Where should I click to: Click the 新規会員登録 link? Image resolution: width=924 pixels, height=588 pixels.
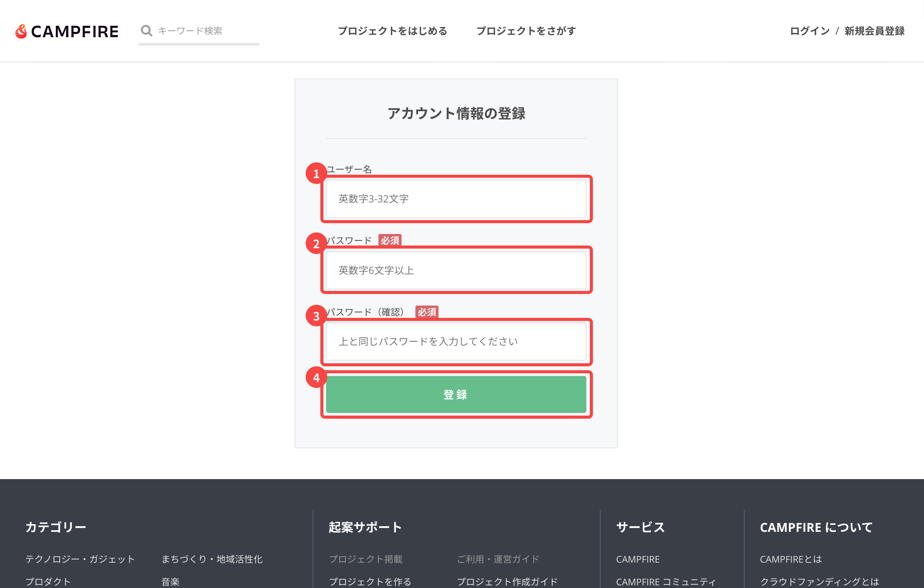click(x=874, y=31)
